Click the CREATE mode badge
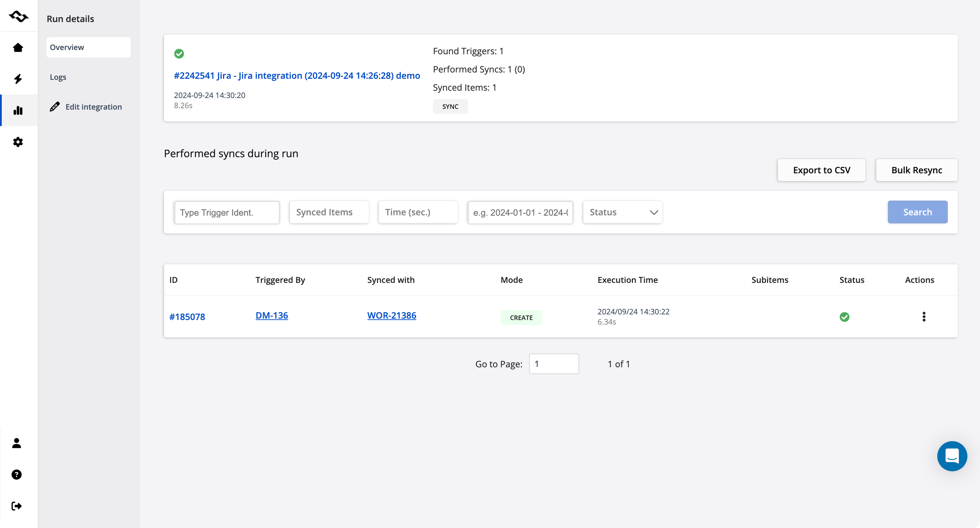The height and width of the screenshot is (528, 980). click(x=521, y=318)
